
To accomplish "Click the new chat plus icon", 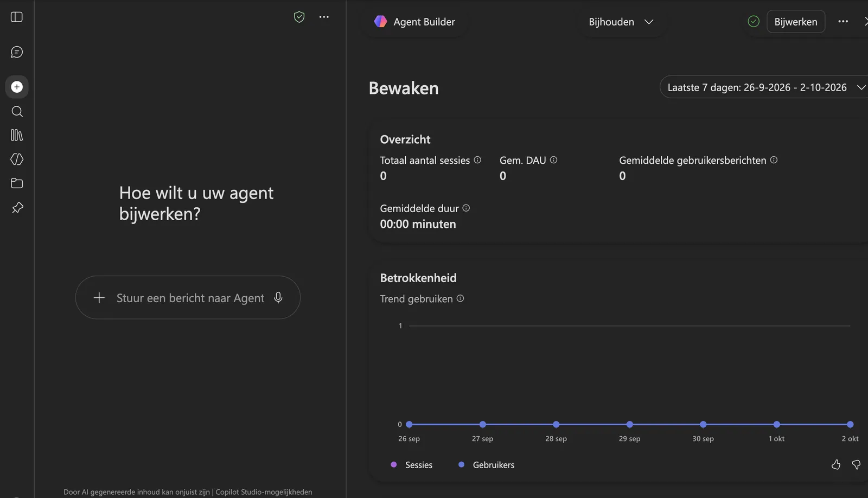I will coord(17,87).
